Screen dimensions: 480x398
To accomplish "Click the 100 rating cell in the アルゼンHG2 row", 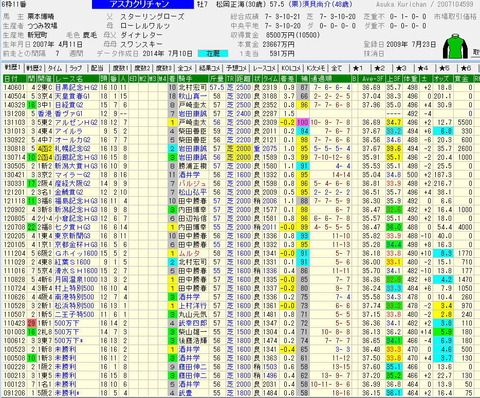I will (303, 122).
